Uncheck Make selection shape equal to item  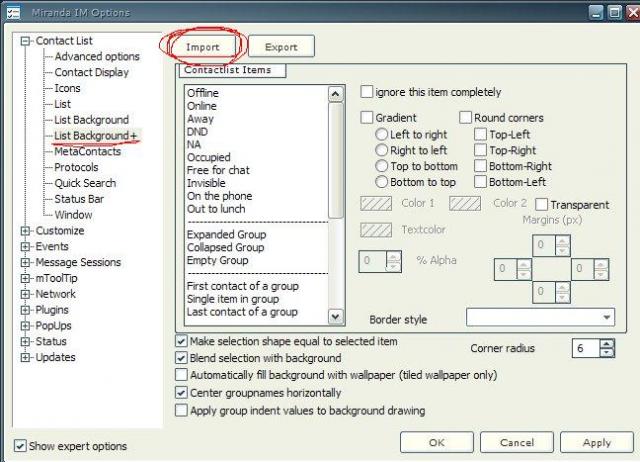click(181, 341)
